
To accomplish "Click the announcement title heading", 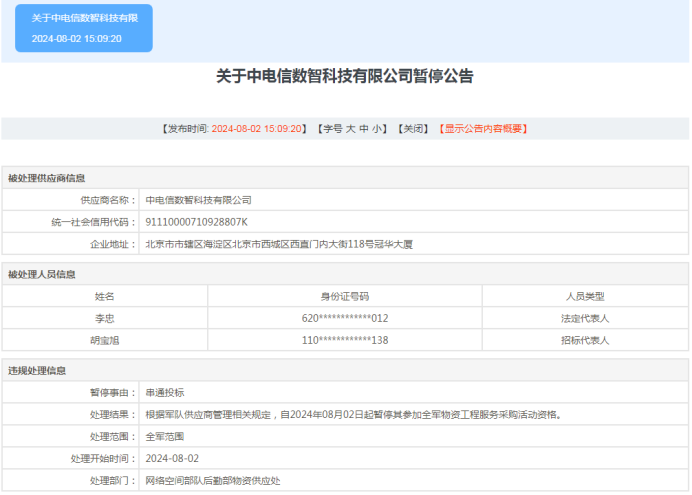I will pyautogui.click(x=345, y=76).
